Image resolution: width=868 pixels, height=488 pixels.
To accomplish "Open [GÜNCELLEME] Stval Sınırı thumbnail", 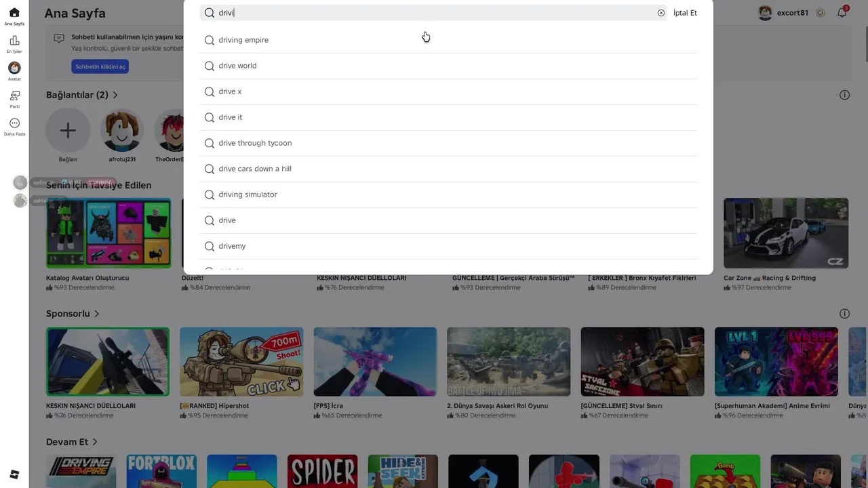I will (642, 362).
